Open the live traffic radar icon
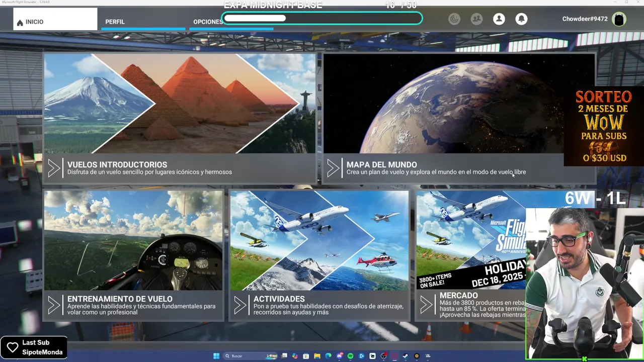644x362 pixels. coord(454,19)
